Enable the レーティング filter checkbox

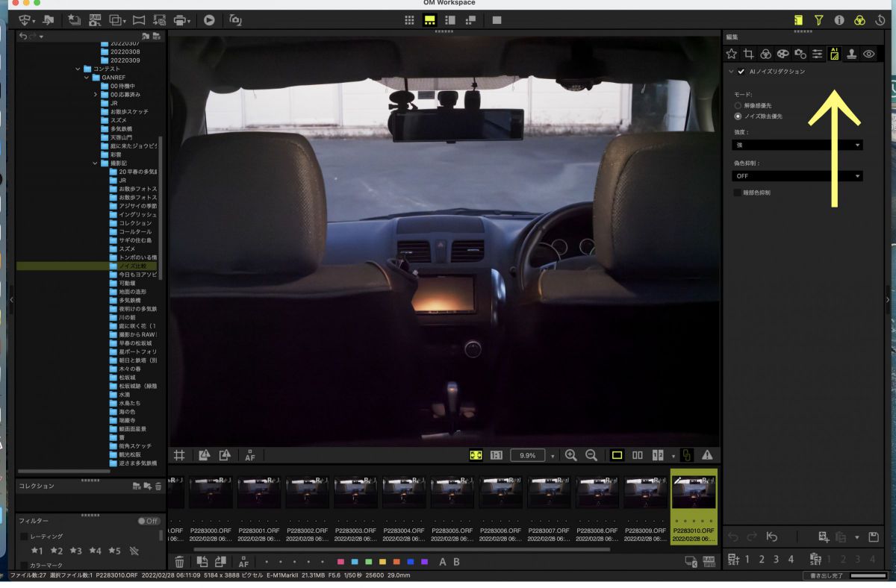click(24, 537)
